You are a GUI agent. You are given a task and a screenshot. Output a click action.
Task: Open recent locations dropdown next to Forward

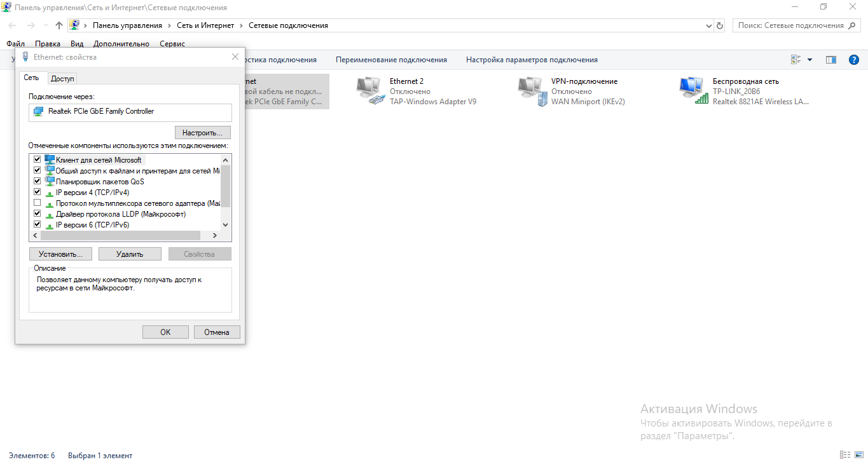[x=46, y=25]
